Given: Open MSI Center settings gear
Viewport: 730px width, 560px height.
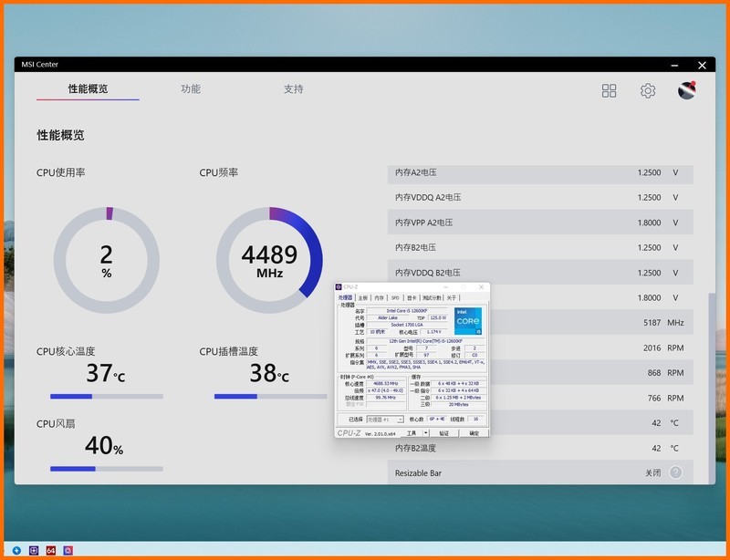Looking at the screenshot, I should (x=648, y=91).
